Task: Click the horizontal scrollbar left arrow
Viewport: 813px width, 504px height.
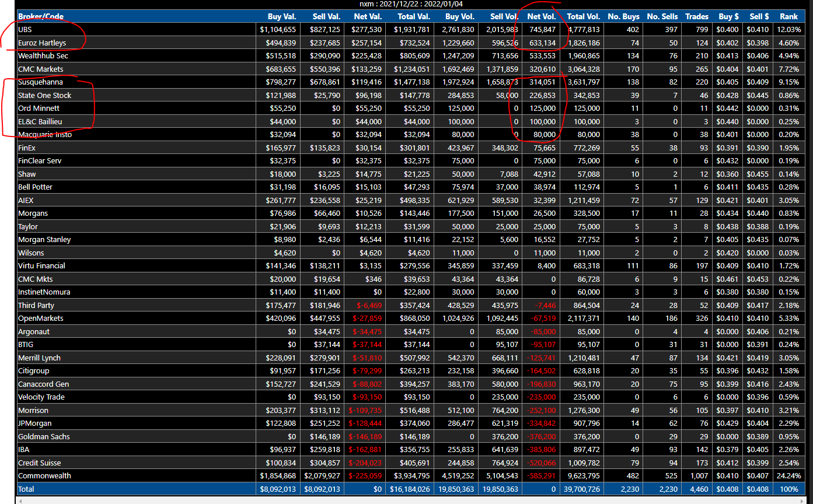Action: click(x=22, y=500)
